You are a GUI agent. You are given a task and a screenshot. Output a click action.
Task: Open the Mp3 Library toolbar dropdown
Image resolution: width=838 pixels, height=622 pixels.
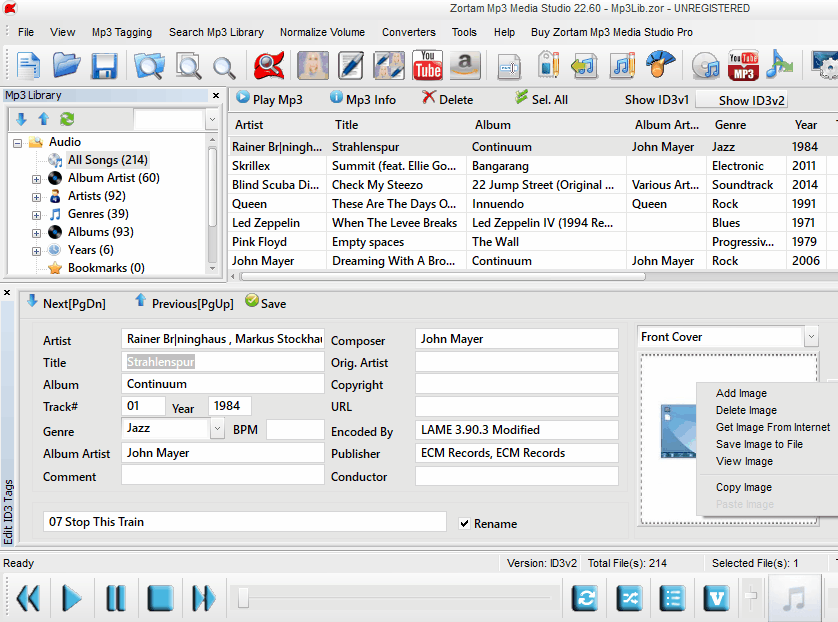coord(212,120)
